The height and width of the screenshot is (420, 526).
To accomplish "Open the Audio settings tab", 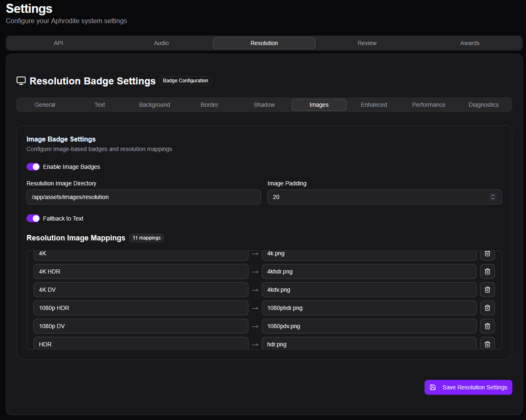I will 162,43.
